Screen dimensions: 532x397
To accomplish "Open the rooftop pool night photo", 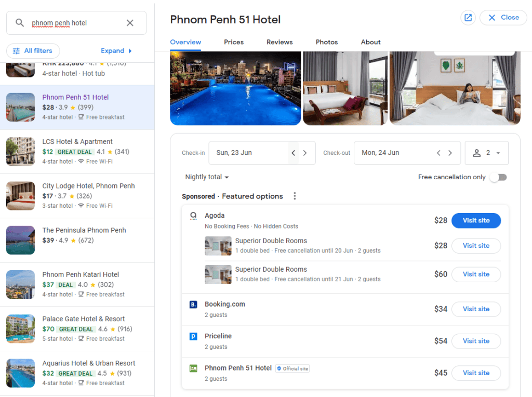I will [x=235, y=88].
